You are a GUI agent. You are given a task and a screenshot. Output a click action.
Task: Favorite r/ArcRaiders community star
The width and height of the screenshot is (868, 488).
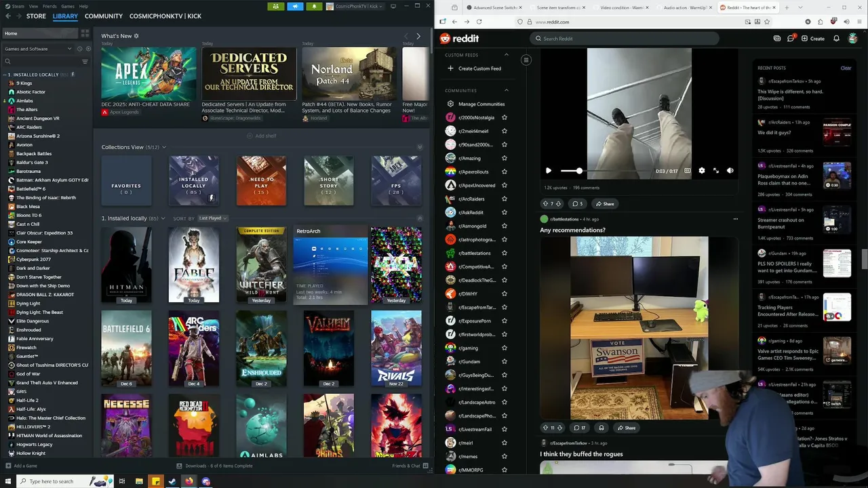[504, 199]
